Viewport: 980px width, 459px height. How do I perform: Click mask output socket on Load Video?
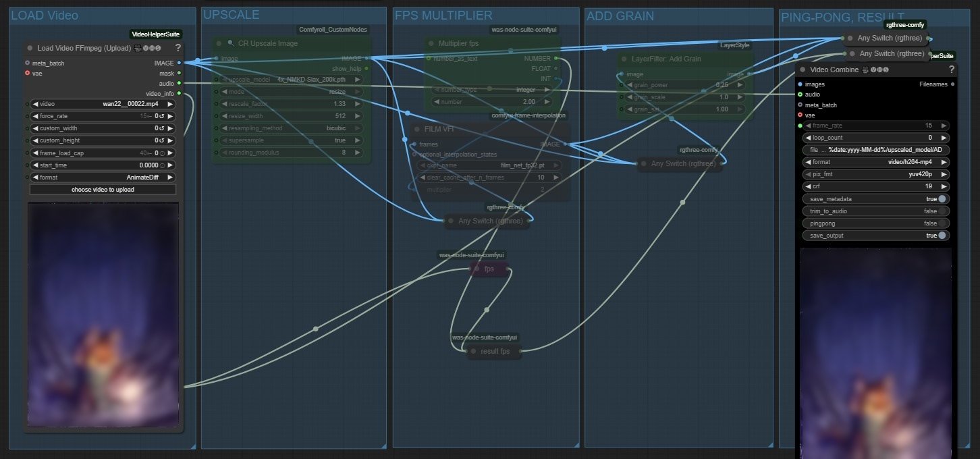tap(179, 73)
